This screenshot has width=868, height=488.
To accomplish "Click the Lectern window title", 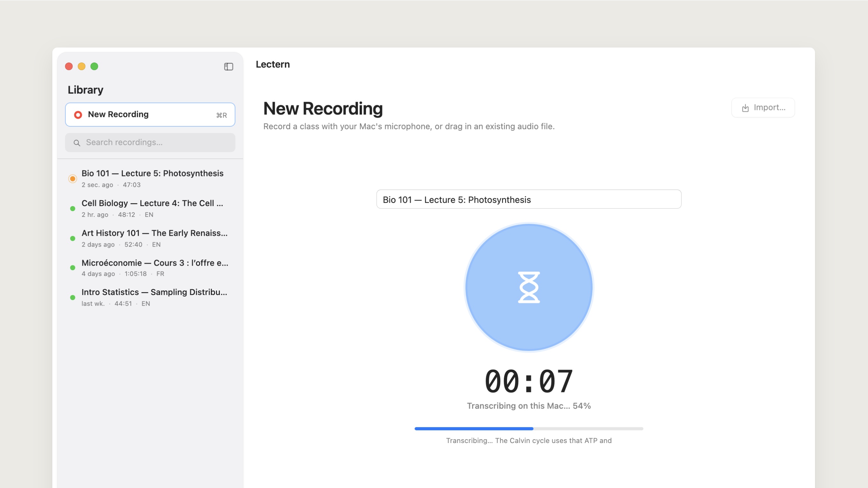I will point(273,64).
